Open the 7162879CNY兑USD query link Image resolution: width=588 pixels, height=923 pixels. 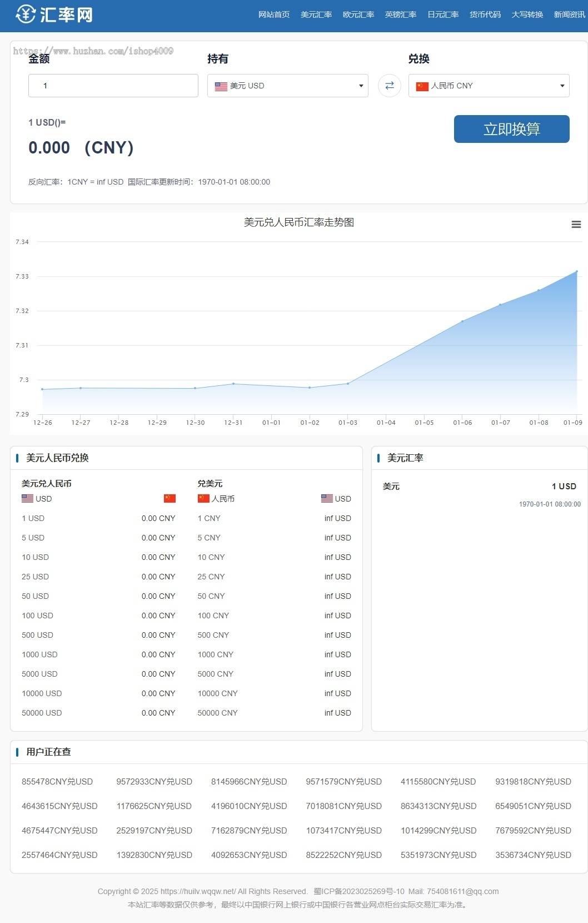(249, 831)
